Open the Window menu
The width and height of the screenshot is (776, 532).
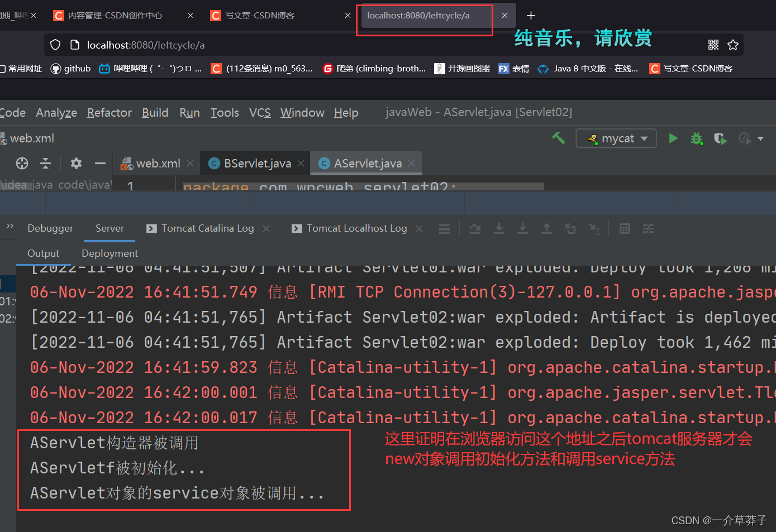[302, 113]
